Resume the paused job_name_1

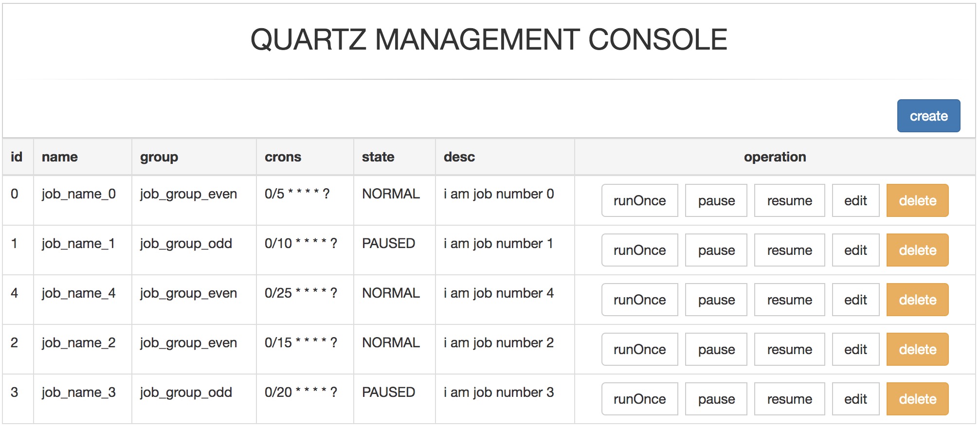(789, 250)
